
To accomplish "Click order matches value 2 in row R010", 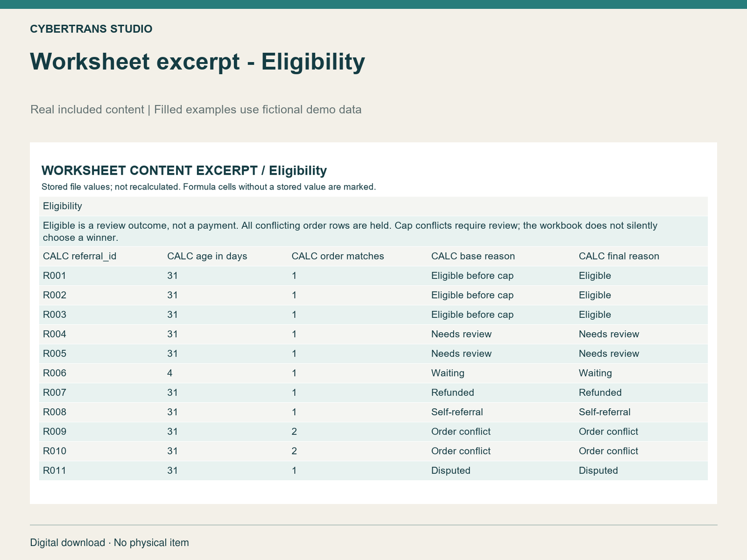I will point(294,451).
